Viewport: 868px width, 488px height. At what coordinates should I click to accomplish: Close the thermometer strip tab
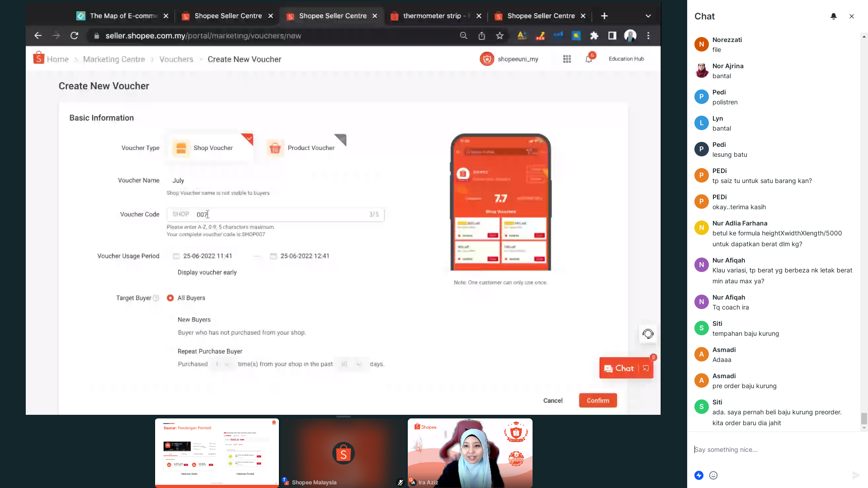point(479,16)
